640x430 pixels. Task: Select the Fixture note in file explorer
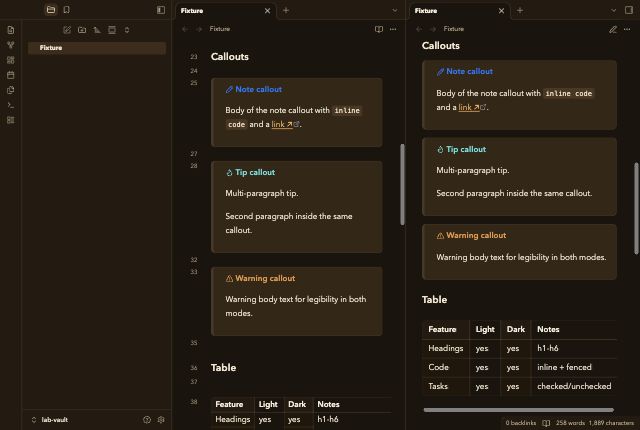[x=97, y=48]
